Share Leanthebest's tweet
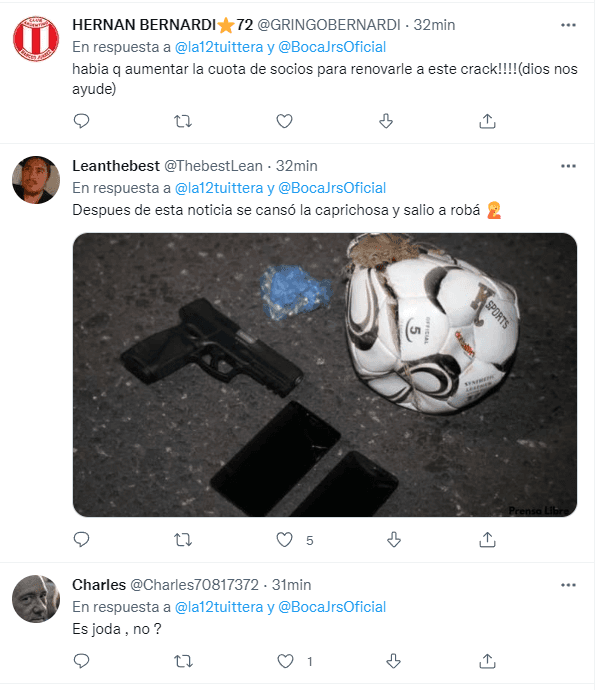596x690 pixels. click(x=487, y=540)
